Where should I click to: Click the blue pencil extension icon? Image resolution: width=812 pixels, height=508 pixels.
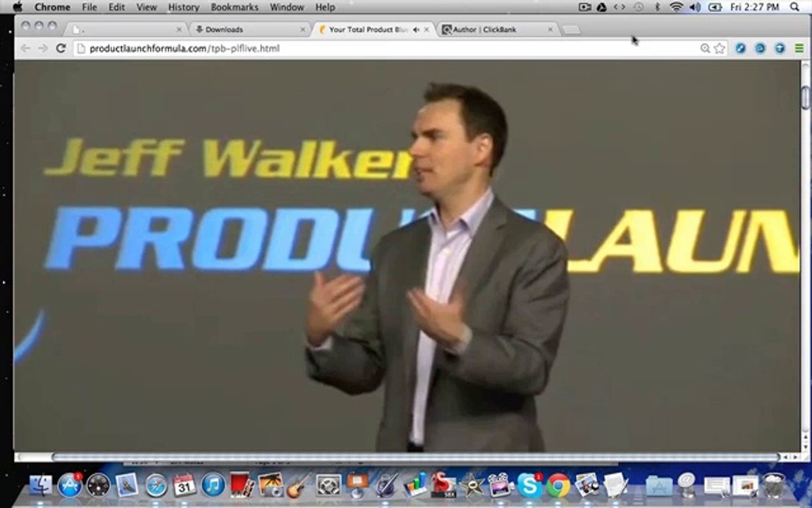(x=741, y=48)
